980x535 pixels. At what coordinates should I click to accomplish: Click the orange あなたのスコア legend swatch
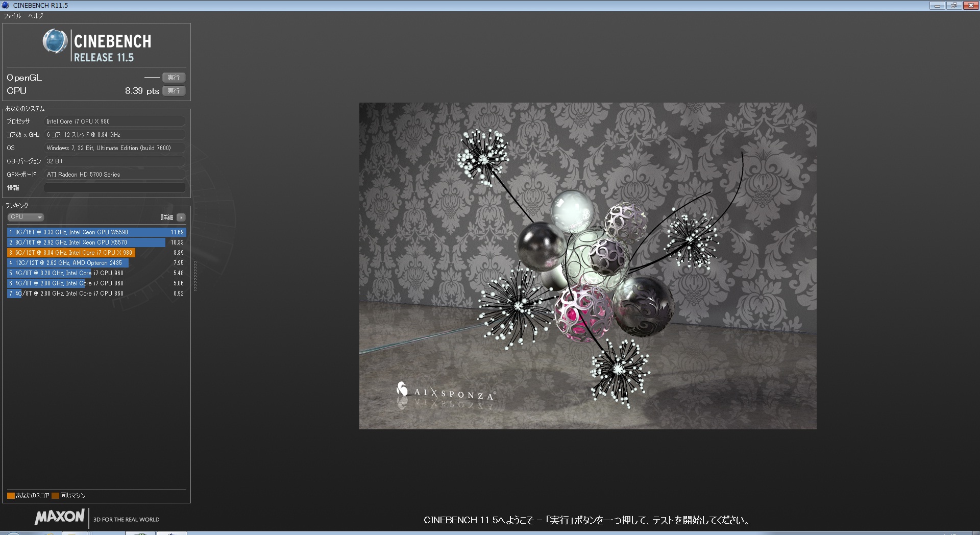click(x=11, y=496)
